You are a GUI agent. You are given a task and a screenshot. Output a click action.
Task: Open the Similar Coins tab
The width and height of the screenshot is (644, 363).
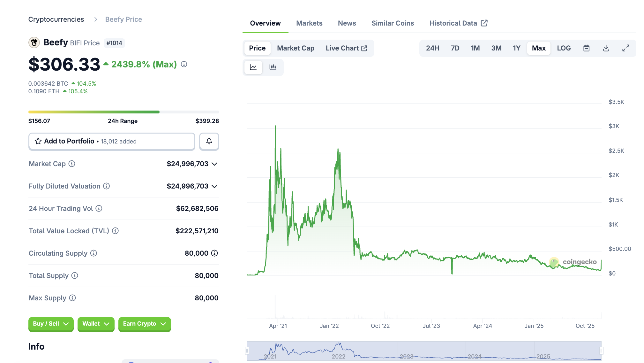pos(393,23)
